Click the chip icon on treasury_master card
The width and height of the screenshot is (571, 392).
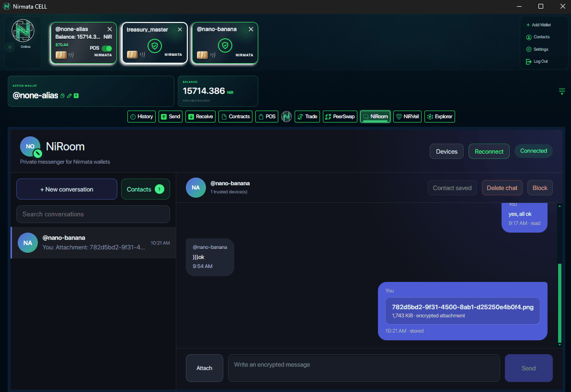point(132,55)
